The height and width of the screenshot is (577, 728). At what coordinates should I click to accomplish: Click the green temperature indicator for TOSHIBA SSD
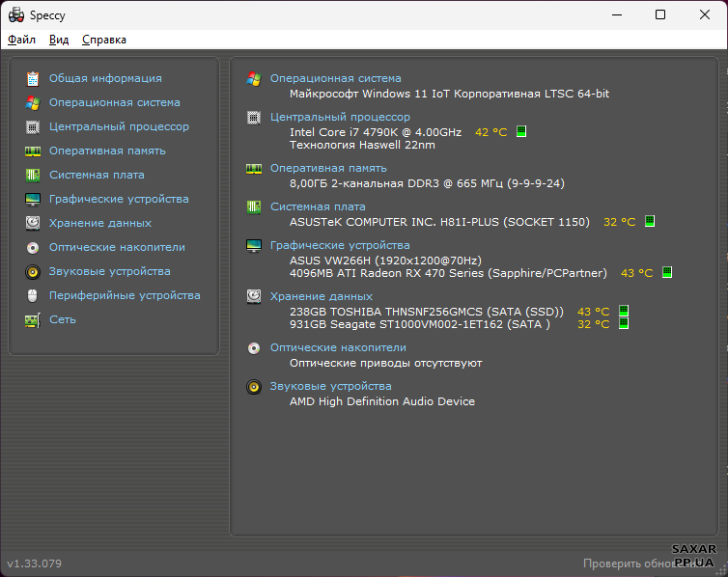[624, 311]
